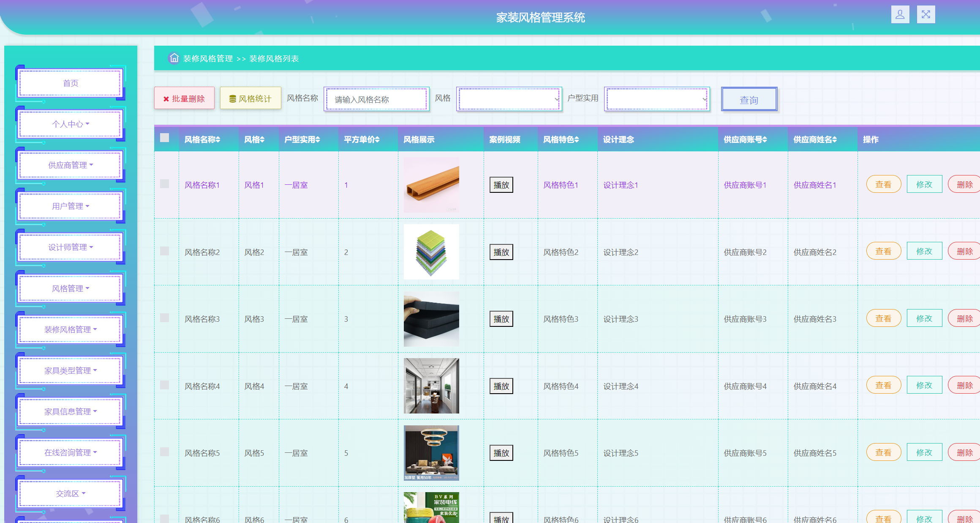Expand the 个人中心 sidebar menu
Screen dimensions: 980x523
[70, 123]
